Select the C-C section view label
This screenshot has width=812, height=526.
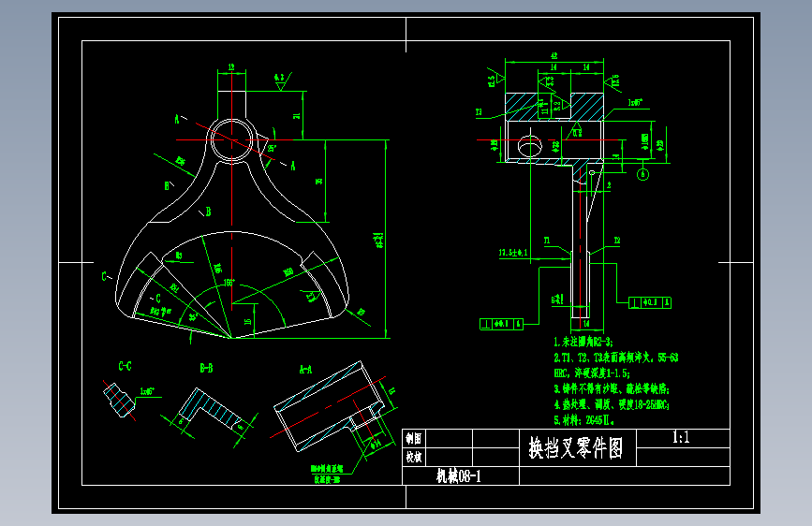point(125,367)
